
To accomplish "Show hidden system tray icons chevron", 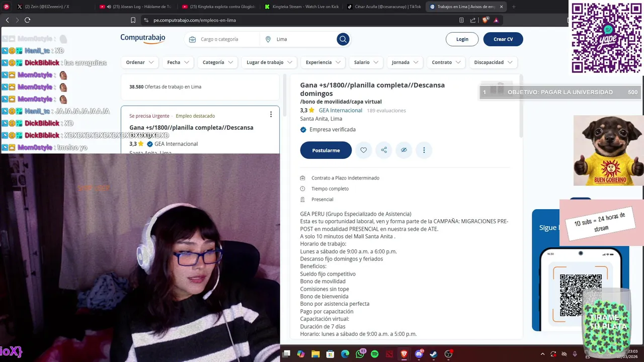I will [543, 354].
